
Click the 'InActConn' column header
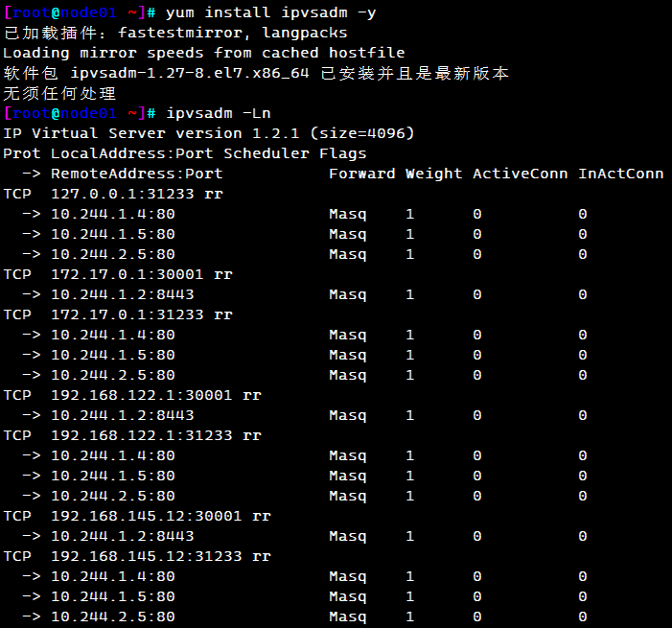621,174
